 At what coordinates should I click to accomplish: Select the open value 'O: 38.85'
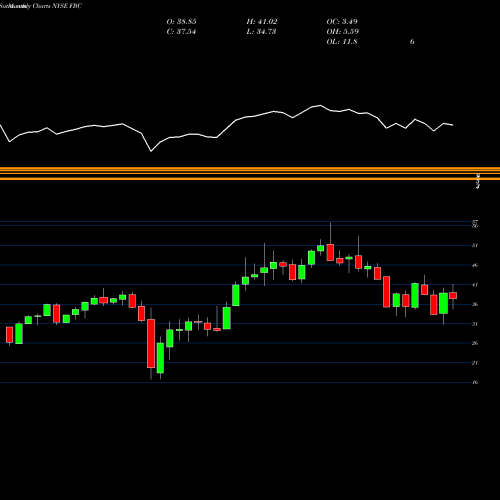click(181, 22)
